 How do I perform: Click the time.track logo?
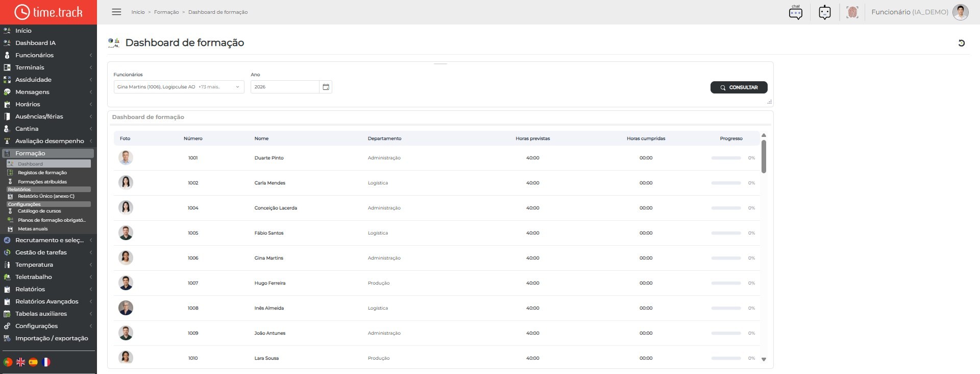pos(48,12)
